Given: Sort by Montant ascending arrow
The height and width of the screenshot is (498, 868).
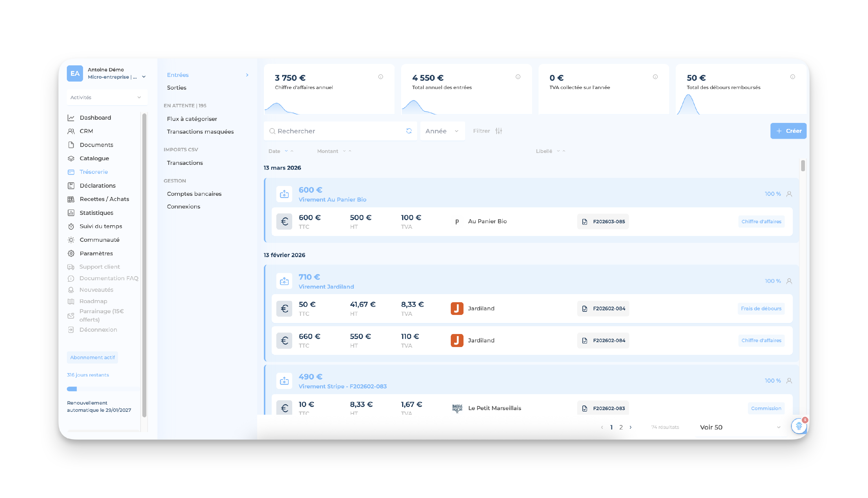Looking at the screenshot, I should point(350,151).
